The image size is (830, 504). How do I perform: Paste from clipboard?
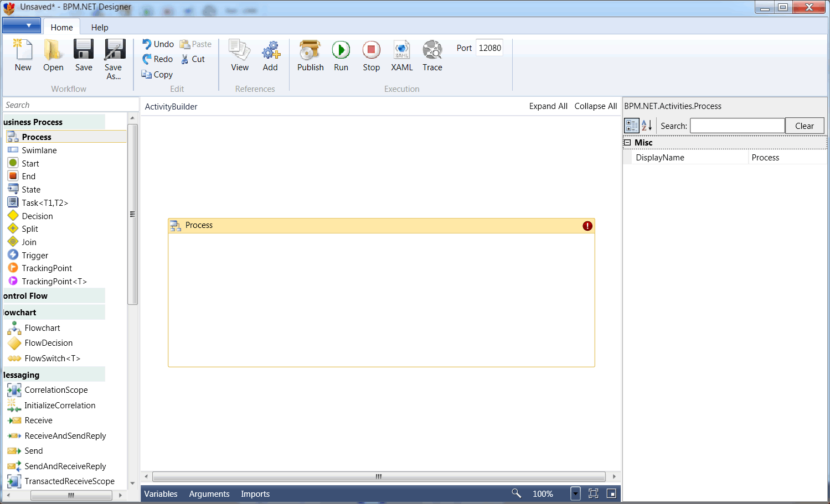[195, 44]
